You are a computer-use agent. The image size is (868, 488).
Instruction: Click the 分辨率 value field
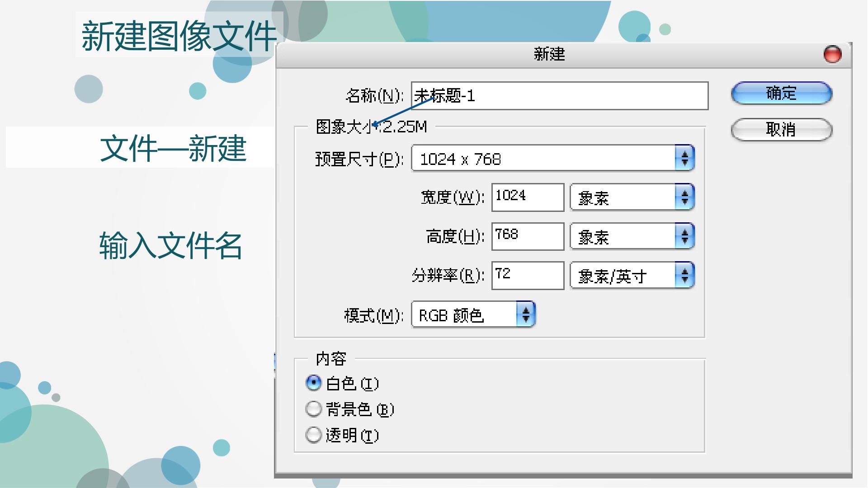click(528, 276)
